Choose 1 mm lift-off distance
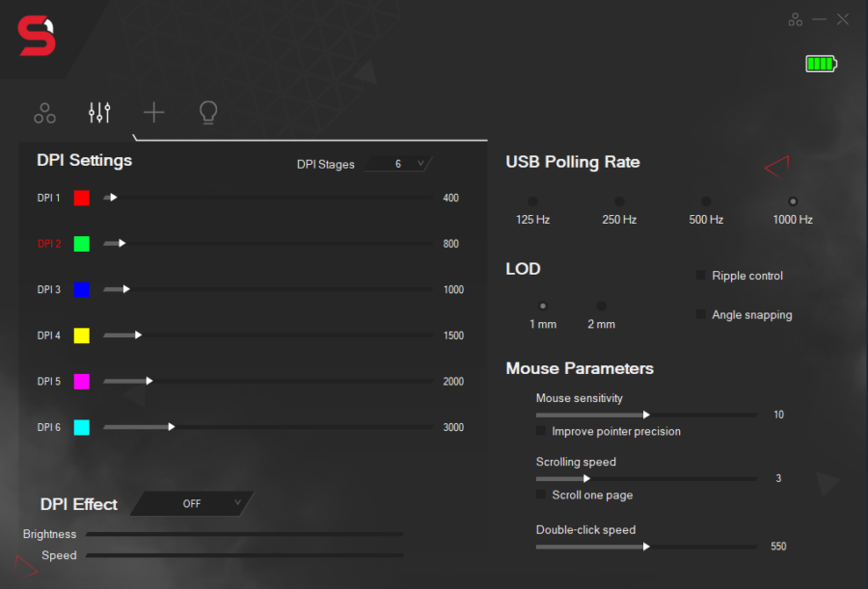The height and width of the screenshot is (589, 868). 543,307
